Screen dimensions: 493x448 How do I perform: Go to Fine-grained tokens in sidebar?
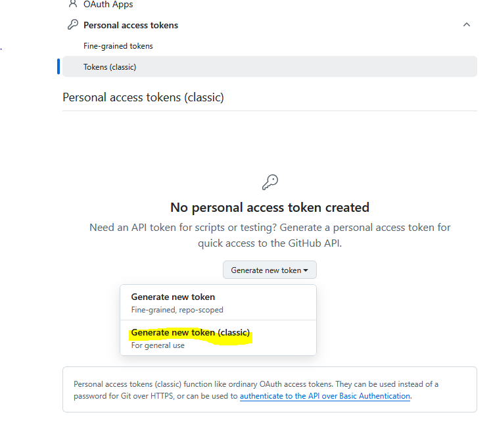pos(118,46)
